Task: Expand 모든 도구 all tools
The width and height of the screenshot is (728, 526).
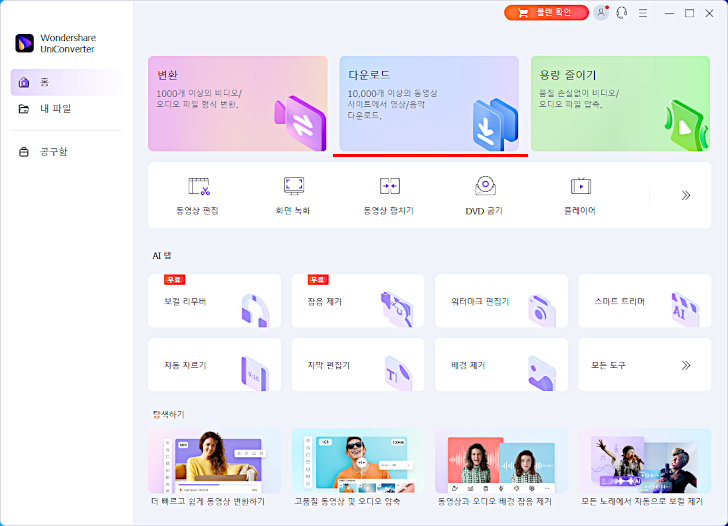Action: [x=645, y=364]
